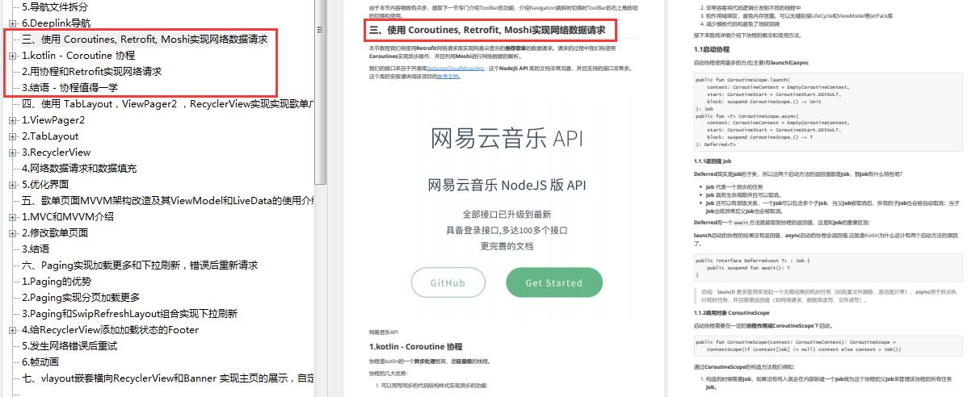
Task: Expand the 1.kotlin - Coroutine 协程 node
Action: [11, 56]
